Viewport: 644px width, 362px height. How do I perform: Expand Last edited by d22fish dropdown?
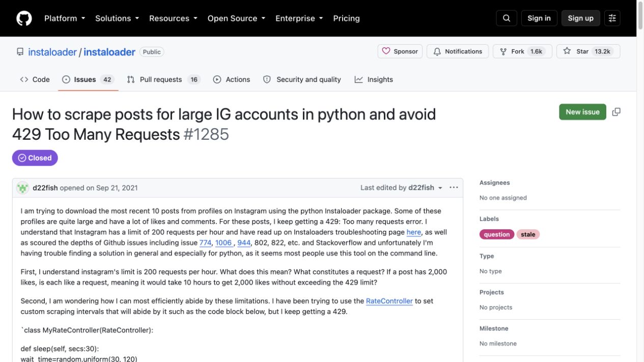click(x=402, y=188)
